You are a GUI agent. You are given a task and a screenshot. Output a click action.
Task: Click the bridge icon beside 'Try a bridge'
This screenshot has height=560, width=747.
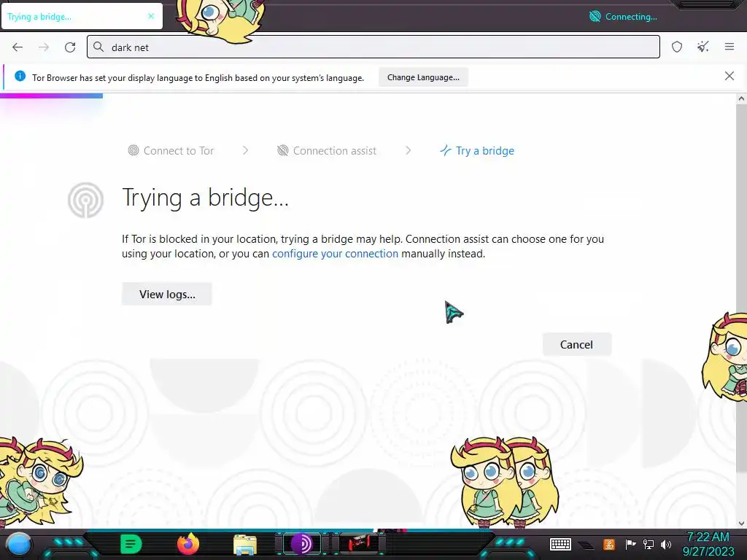pyautogui.click(x=446, y=150)
